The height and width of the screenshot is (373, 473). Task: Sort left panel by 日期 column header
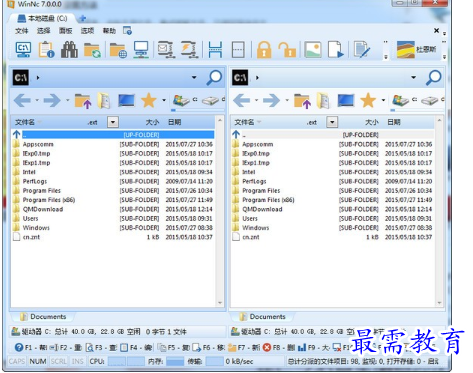175,122
